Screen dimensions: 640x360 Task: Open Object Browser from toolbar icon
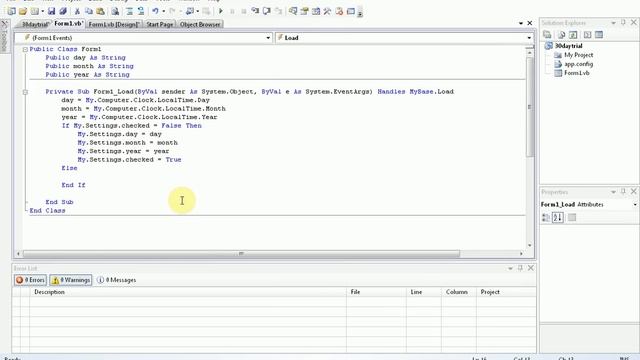click(316, 11)
